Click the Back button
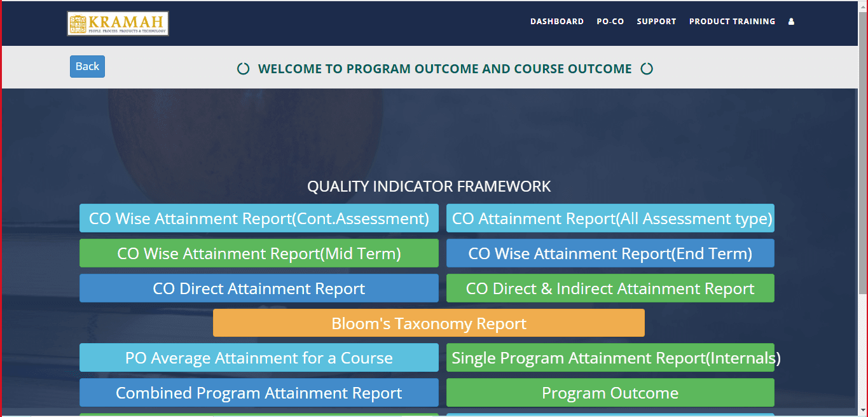 (87, 66)
